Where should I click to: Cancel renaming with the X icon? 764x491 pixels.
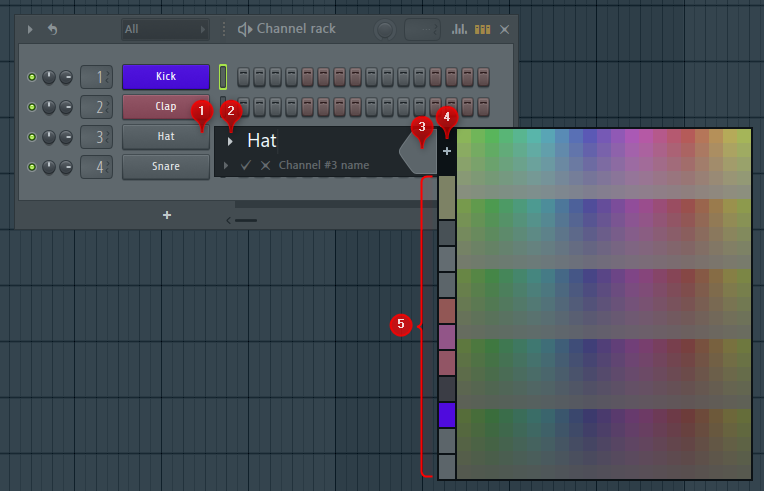pos(265,165)
